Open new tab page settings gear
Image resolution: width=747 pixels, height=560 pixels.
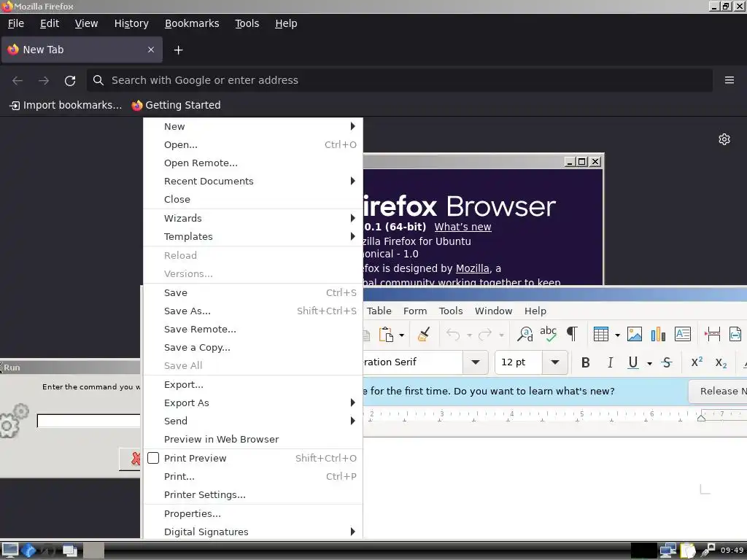point(724,139)
